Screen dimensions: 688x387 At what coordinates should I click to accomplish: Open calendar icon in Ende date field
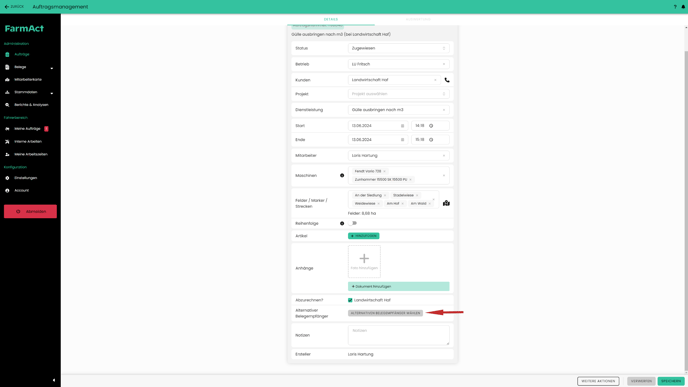click(x=402, y=140)
